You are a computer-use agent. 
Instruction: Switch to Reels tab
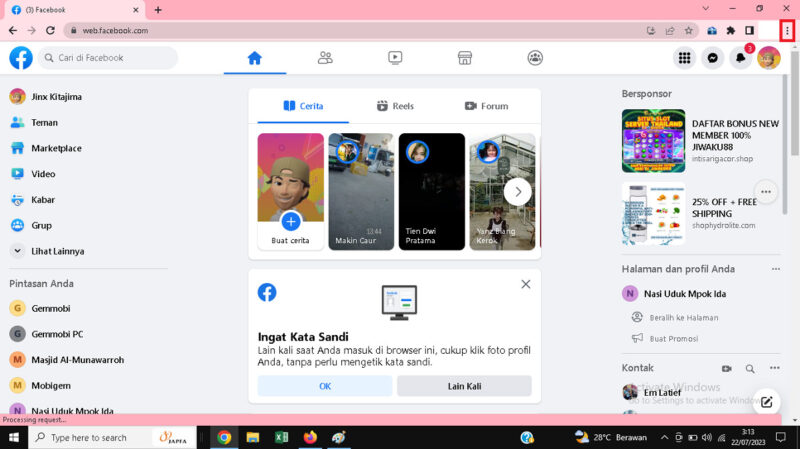pyautogui.click(x=395, y=106)
